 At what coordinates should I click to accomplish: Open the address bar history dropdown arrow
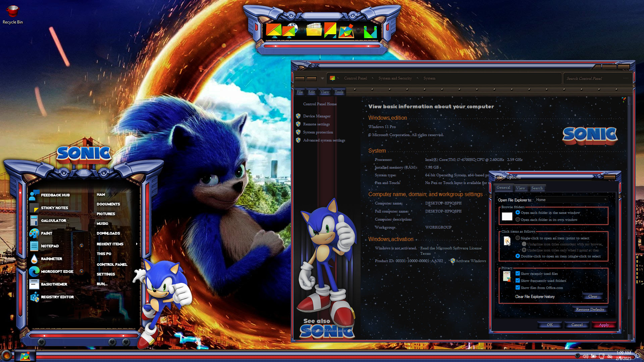[322, 78]
